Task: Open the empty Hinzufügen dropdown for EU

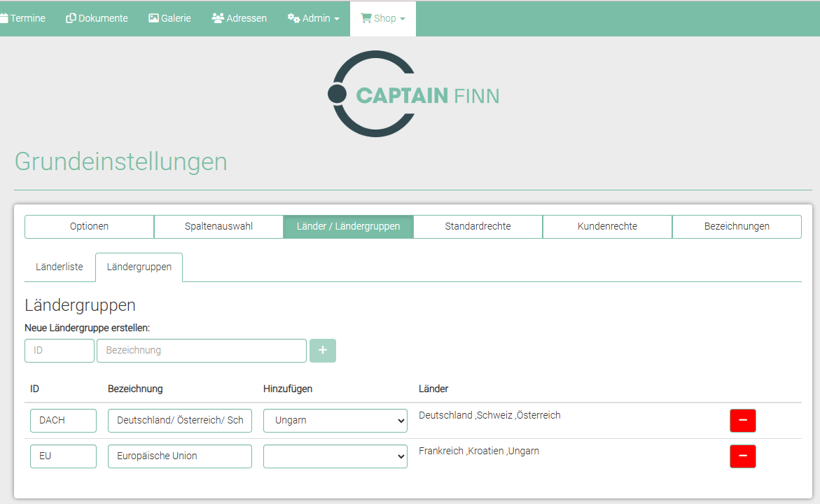Action: point(335,456)
